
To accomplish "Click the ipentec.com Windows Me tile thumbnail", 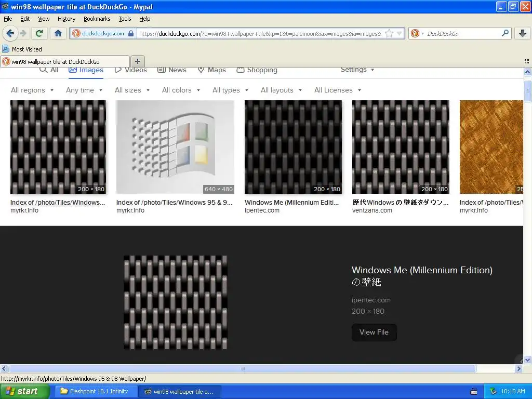I will 293,147.
